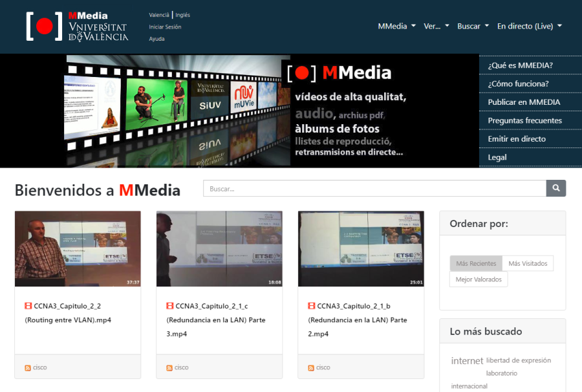
Task: Click the 'internacional' search tag
Action: [x=469, y=386]
